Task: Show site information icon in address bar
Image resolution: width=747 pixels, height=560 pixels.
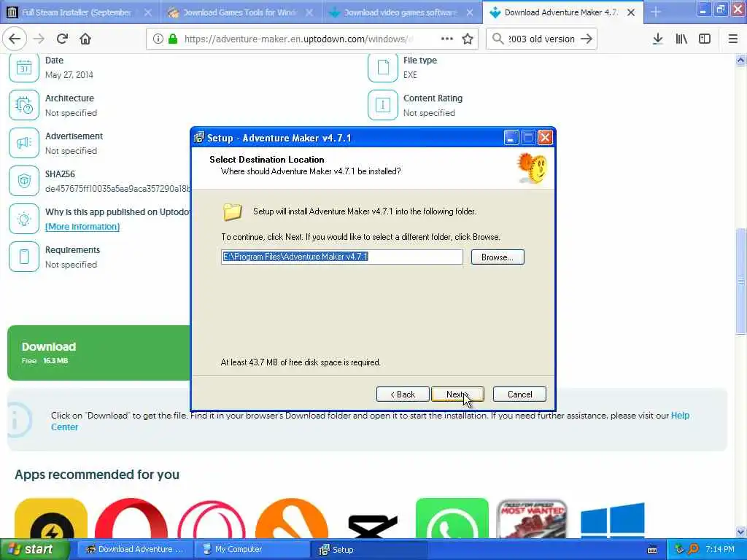Action: tap(158, 39)
